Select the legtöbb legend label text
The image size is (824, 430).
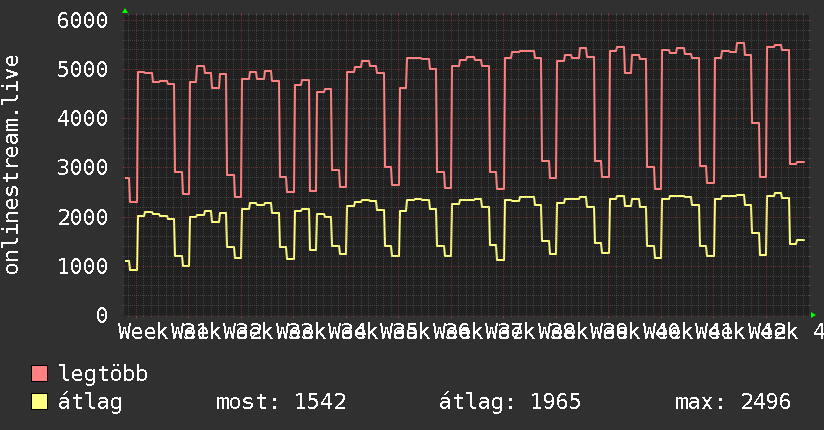pos(104,375)
